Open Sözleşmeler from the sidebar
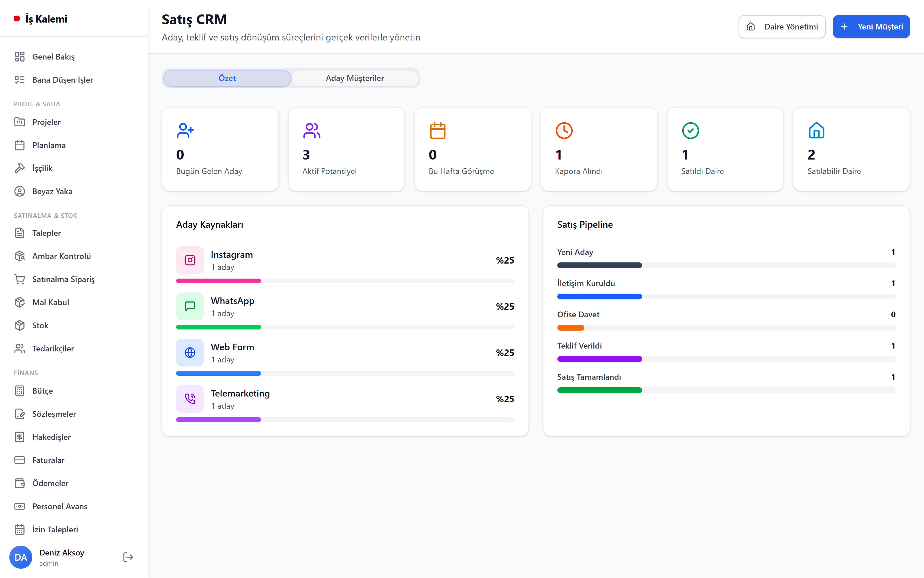Image resolution: width=924 pixels, height=578 pixels. tap(74, 414)
